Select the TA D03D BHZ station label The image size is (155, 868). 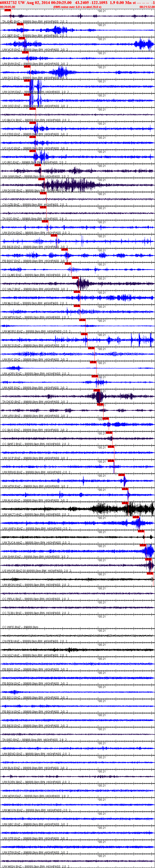coord(35,402)
